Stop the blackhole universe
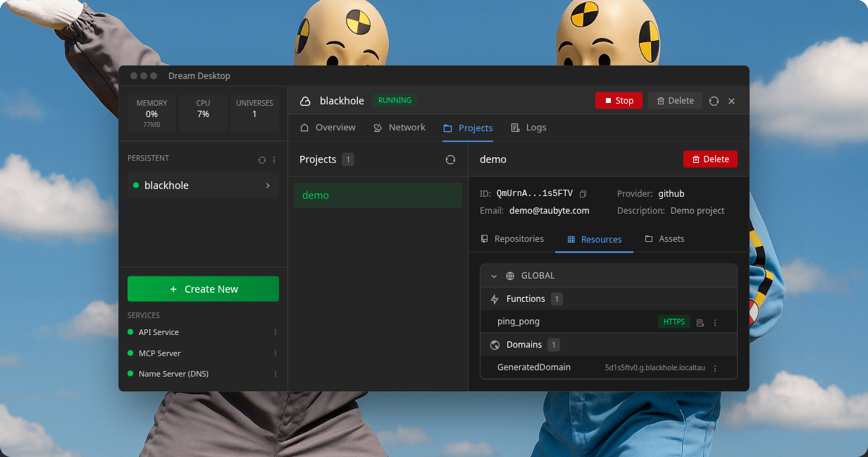This screenshot has width=868, height=457. pos(619,100)
